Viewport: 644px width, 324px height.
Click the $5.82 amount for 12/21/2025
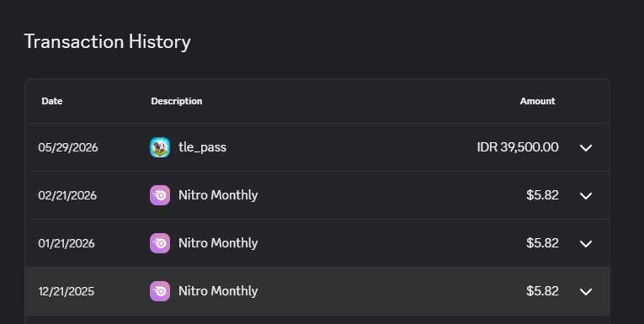[x=542, y=291]
